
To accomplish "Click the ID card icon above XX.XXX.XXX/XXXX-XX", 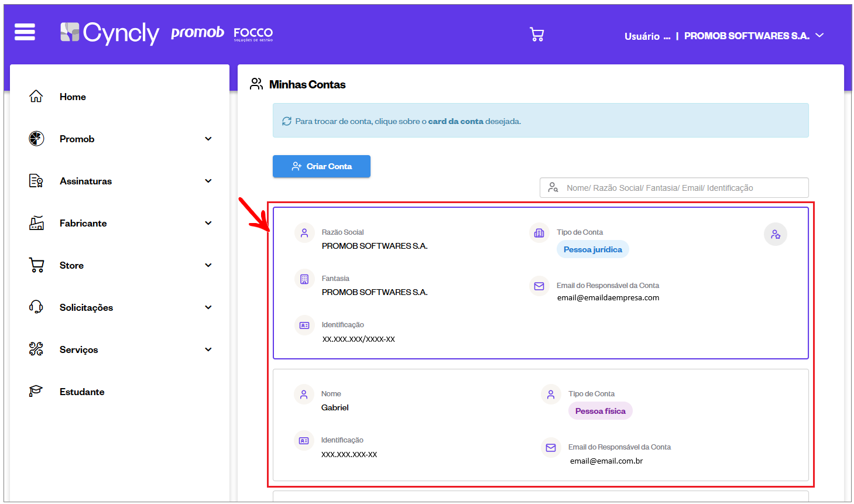I will [304, 325].
